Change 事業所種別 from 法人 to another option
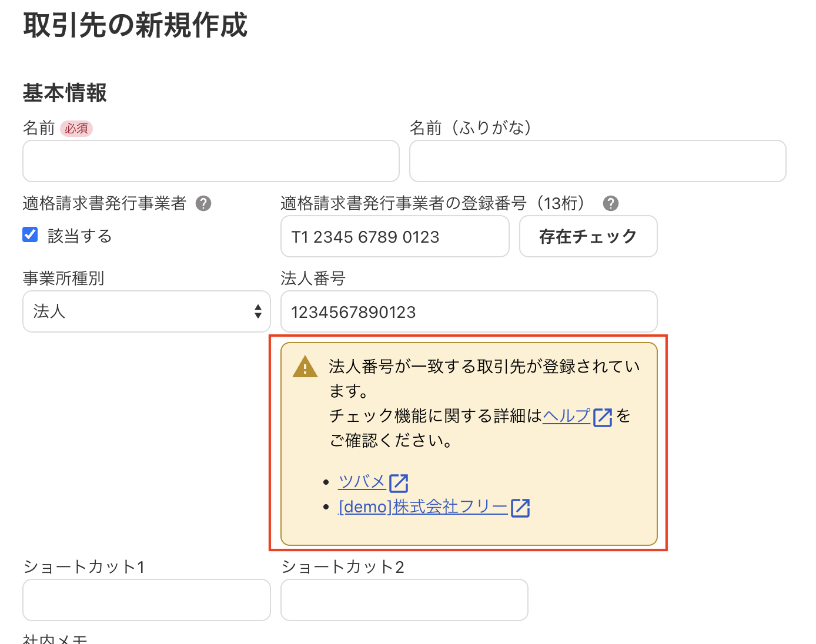Screen dimensions: 816x644 (146, 311)
